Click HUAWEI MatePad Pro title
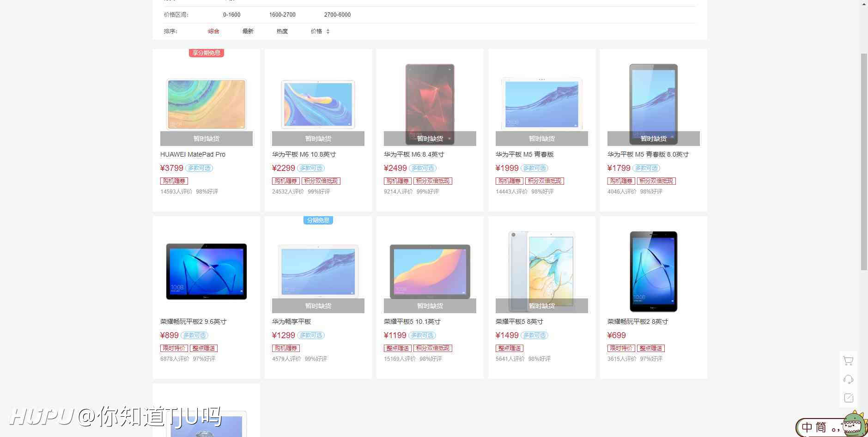868x437 pixels. (193, 154)
